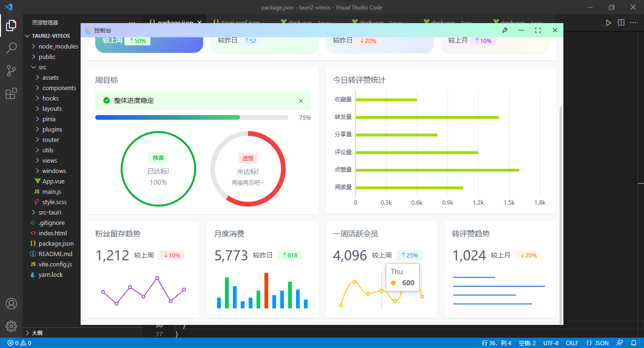Open App.vue in the file tree

(53, 181)
